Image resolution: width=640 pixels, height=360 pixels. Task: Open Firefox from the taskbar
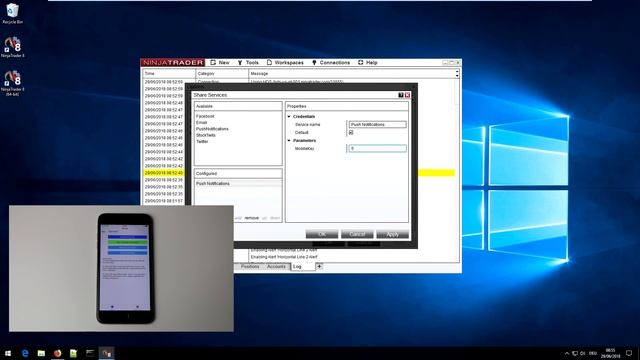click(x=57, y=353)
